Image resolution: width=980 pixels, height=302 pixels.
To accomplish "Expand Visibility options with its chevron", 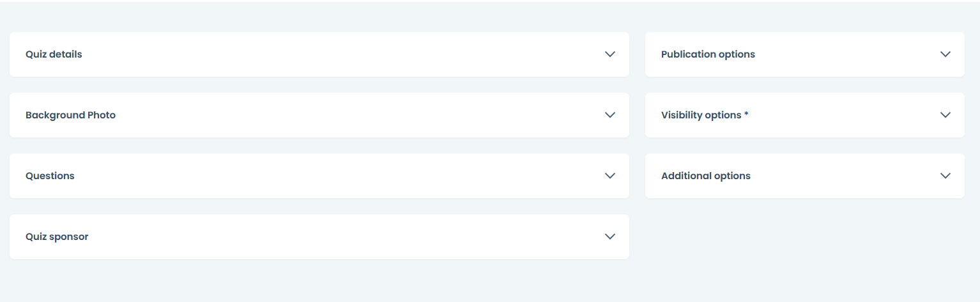I will 945,115.
